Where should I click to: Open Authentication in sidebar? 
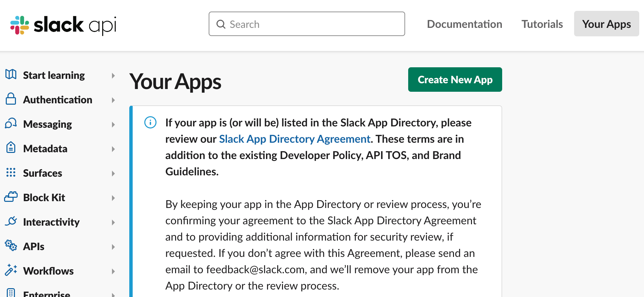pyautogui.click(x=58, y=100)
